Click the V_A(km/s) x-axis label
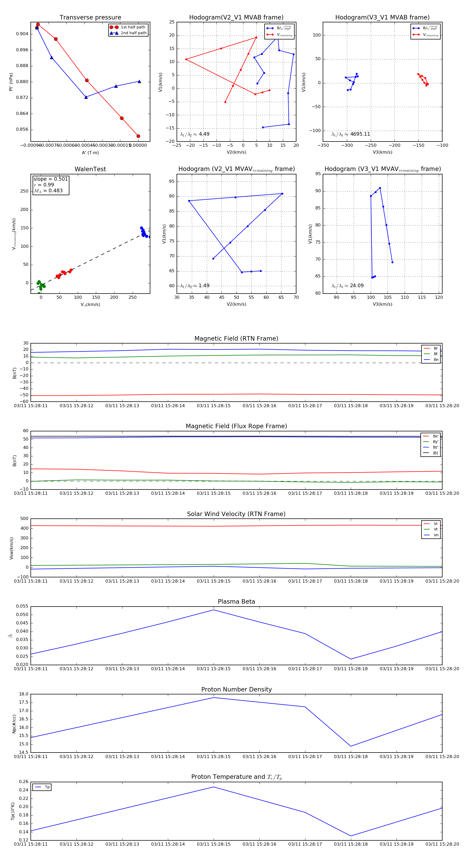 point(90,305)
